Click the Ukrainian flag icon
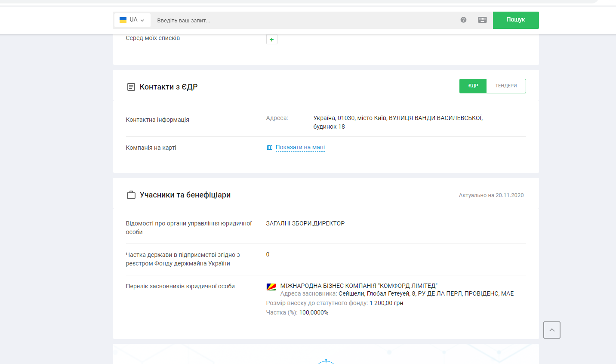Image resolution: width=616 pixels, height=364 pixels. coord(123,20)
